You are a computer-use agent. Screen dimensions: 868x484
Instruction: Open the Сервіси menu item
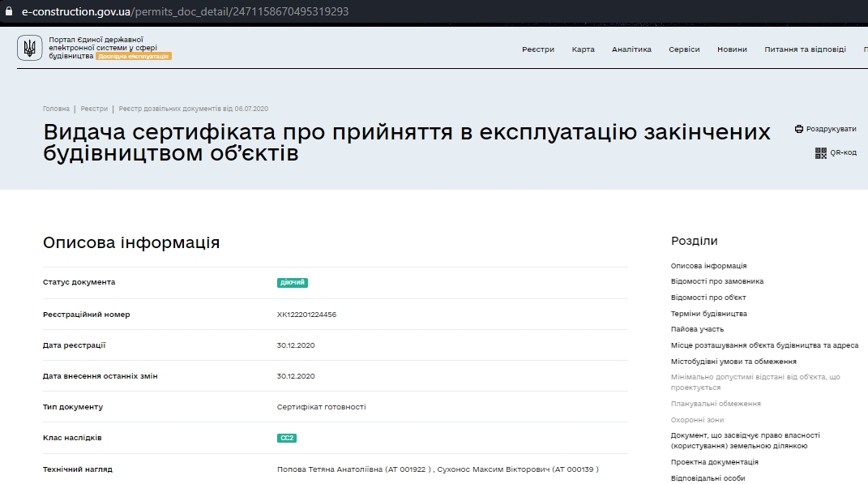point(684,49)
